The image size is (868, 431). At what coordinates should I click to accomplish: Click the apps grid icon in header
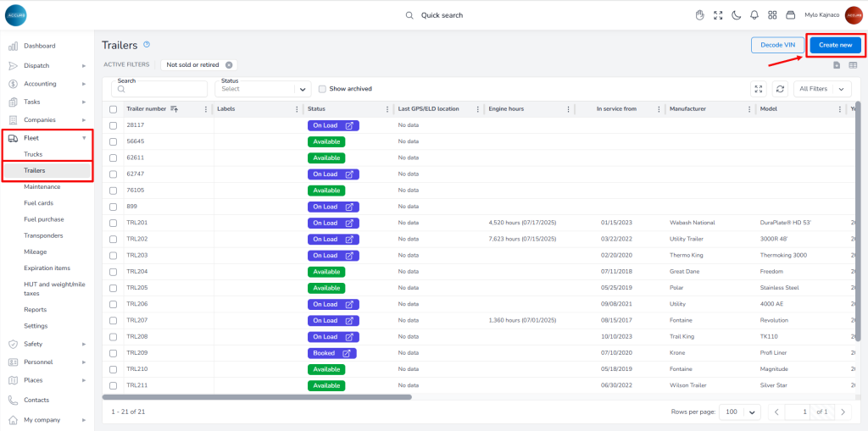(x=772, y=15)
